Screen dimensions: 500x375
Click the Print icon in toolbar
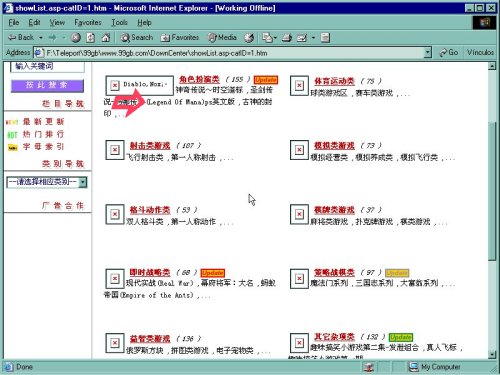tap(287, 38)
